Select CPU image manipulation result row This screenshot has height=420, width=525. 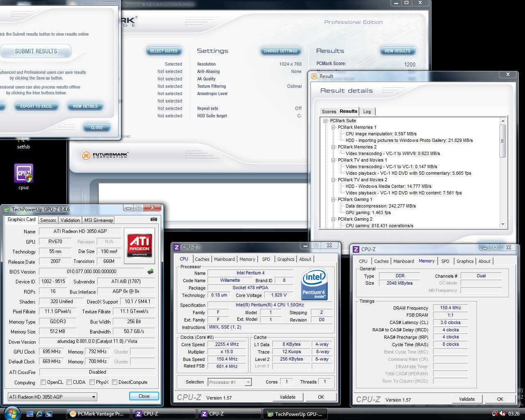point(381,134)
